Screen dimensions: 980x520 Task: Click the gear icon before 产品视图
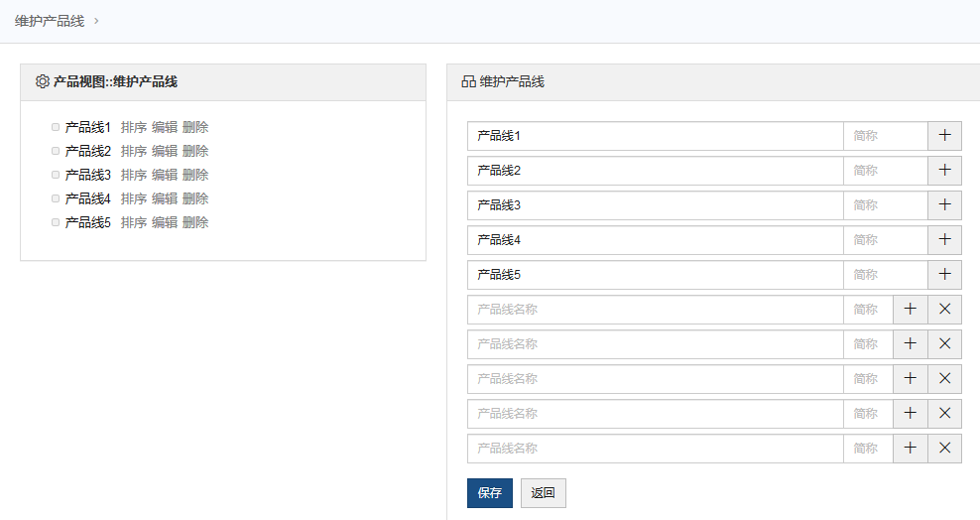coord(43,82)
